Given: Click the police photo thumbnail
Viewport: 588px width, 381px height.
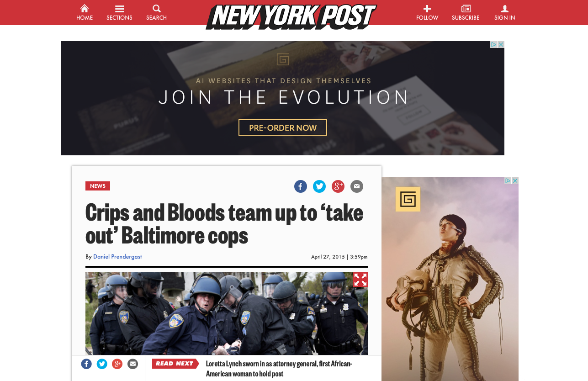Looking at the screenshot, I should (227, 313).
